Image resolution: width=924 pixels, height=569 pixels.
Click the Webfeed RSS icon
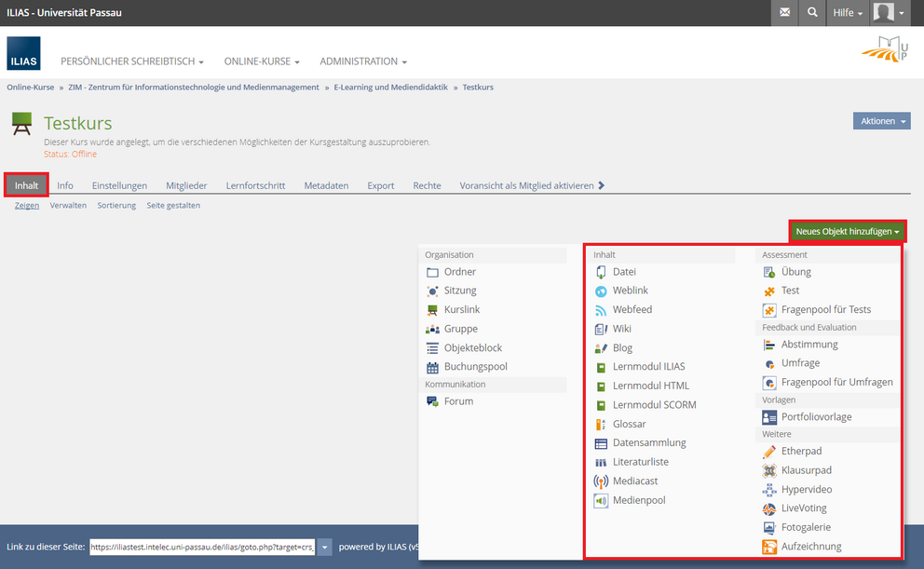tap(601, 310)
